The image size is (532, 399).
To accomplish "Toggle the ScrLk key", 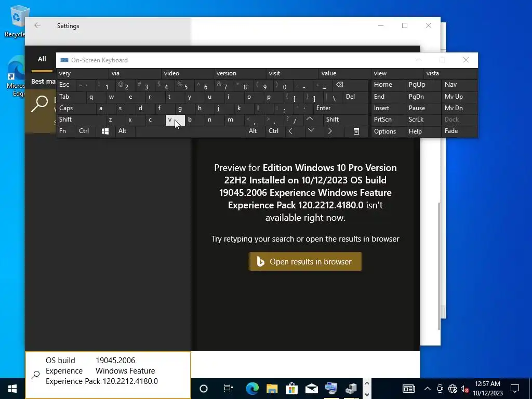I will tap(423, 119).
